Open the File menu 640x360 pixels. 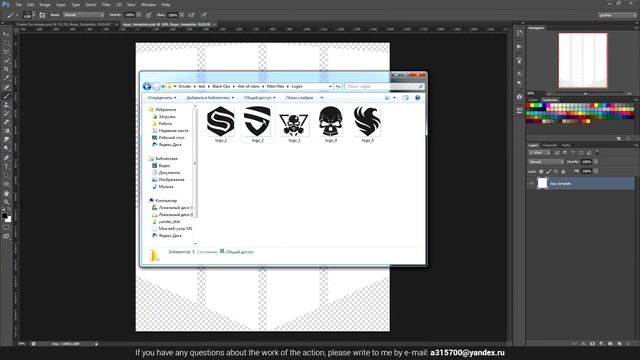click(18, 4)
